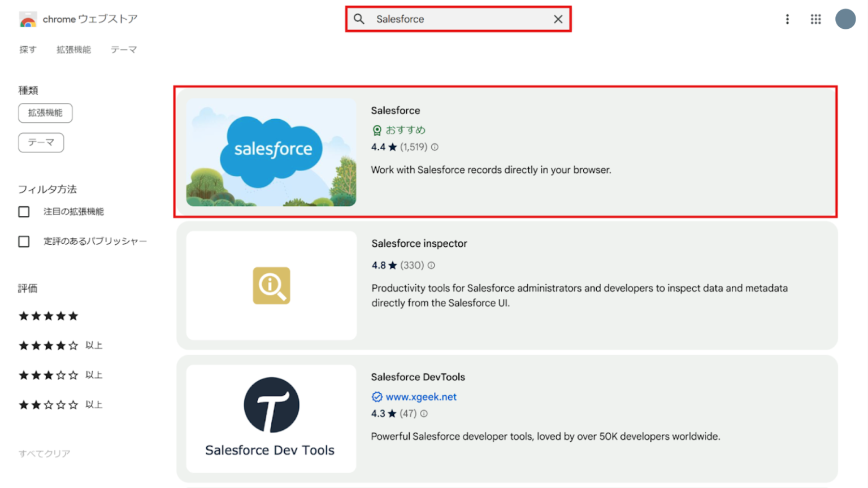The image size is (868, 488).
Task: Open the 探す menu item
Action: coord(28,50)
